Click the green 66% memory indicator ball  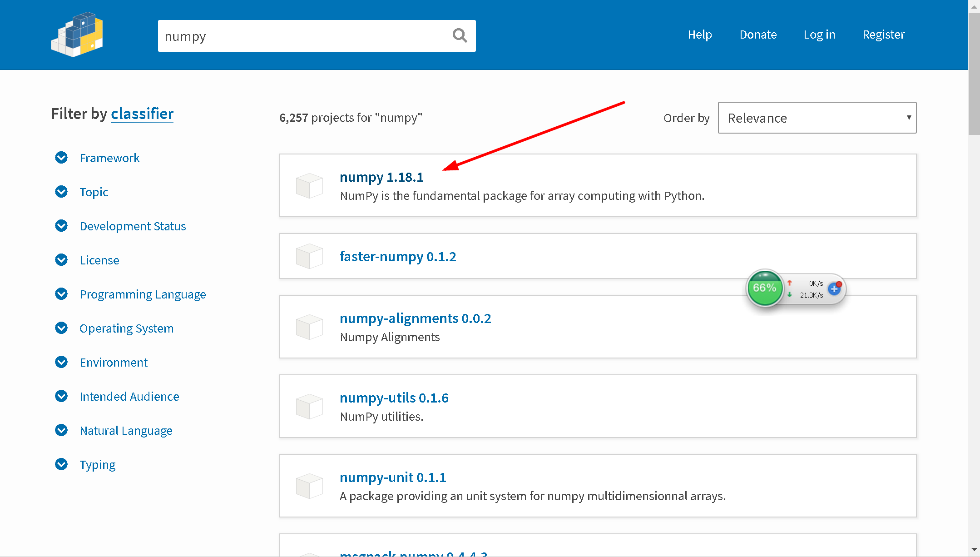click(765, 288)
